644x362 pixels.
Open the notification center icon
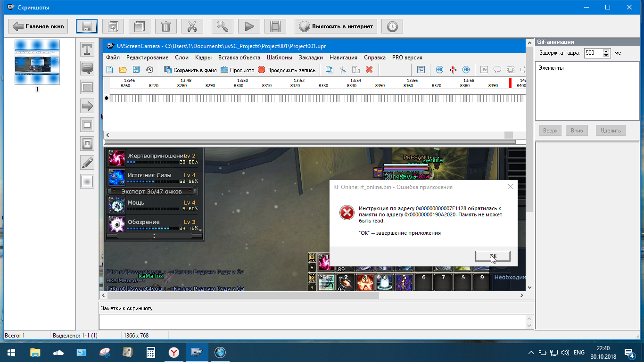pyautogui.click(x=629, y=353)
